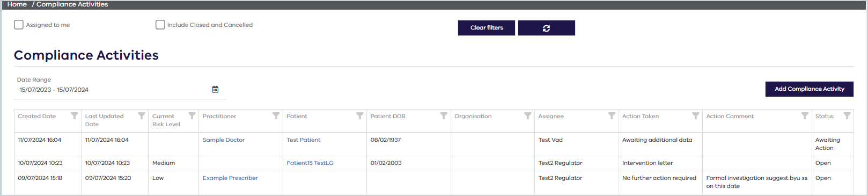This screenshot has width=868, height=196.
Task: Go to Home breadcrumb
Action: (17, 4)
